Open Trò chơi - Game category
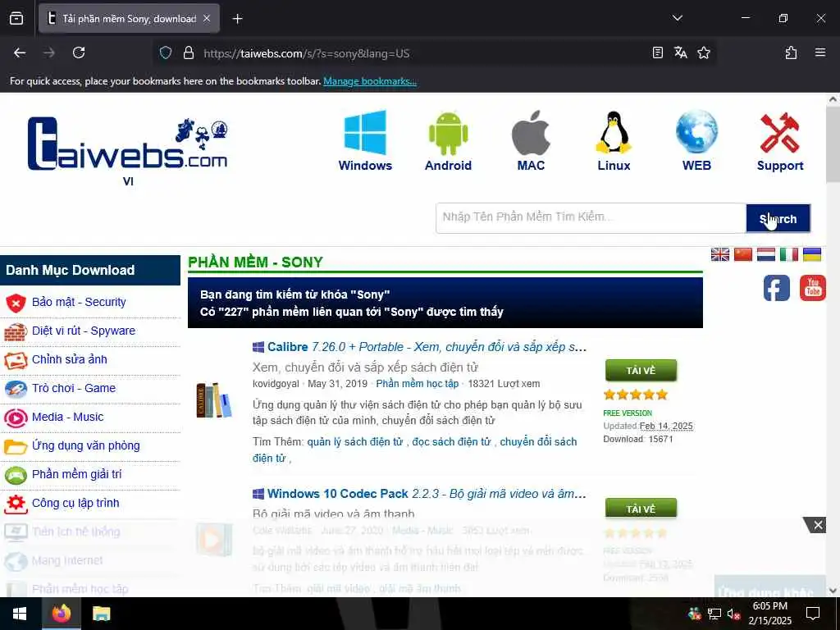This screenshot has height=630, width=840. (x=74, y=388)
